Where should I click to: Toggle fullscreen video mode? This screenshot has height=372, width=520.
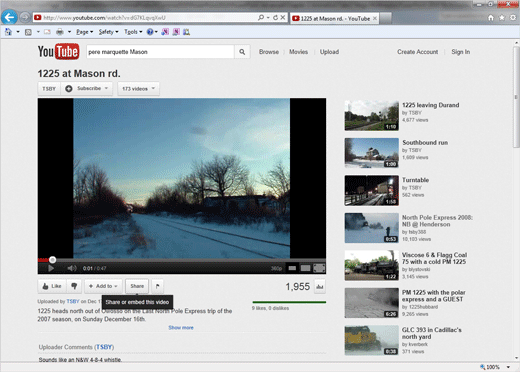pos(319,268)
